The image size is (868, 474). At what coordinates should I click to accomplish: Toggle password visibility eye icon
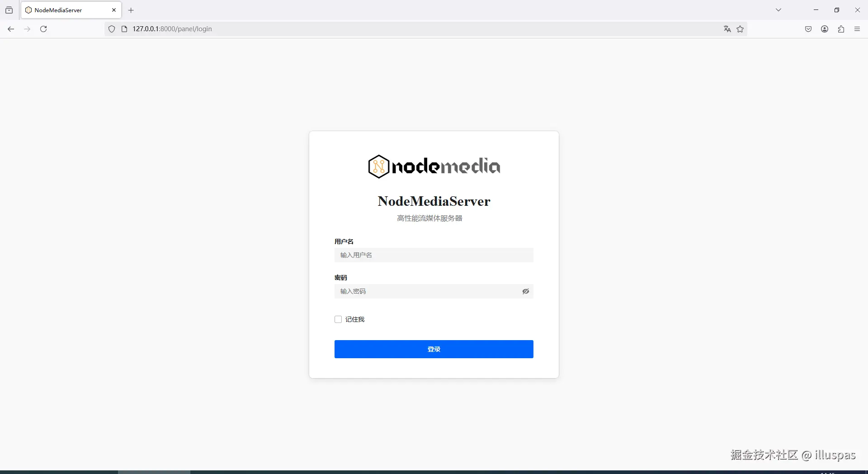click(x=526, y=291)
